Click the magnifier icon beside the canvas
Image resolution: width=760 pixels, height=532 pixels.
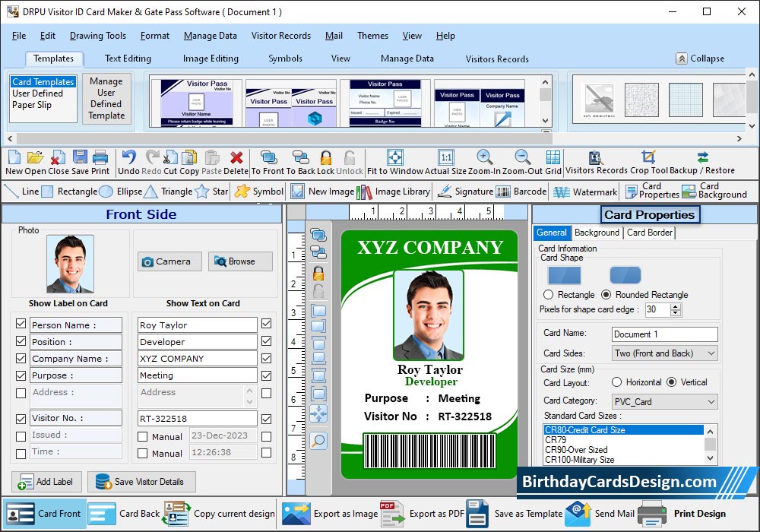coord(318,441)
